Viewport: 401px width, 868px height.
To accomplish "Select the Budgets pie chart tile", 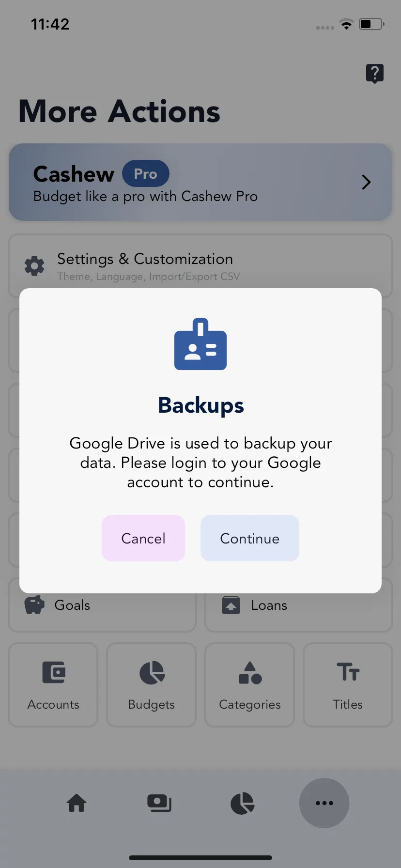I will point(151,685).
